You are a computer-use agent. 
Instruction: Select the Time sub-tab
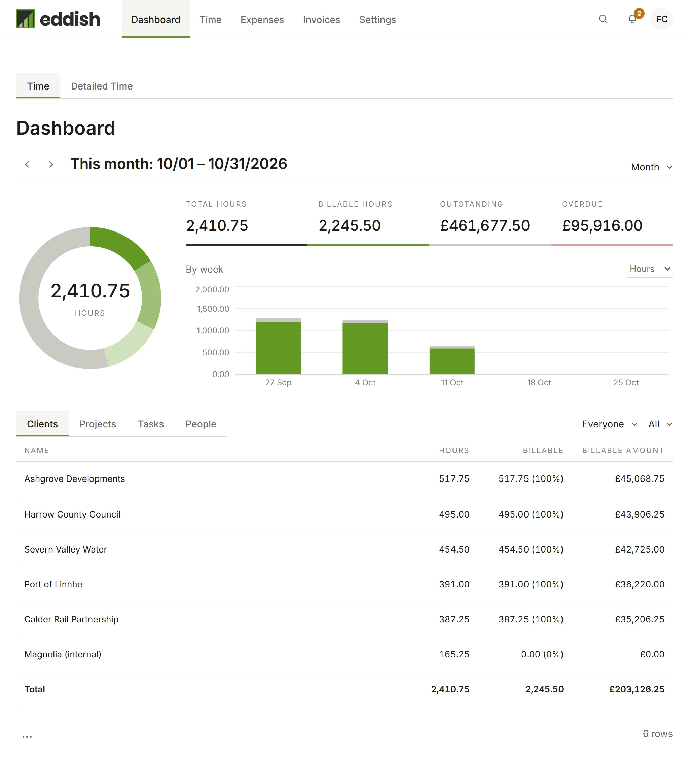(x=38, y=86)
